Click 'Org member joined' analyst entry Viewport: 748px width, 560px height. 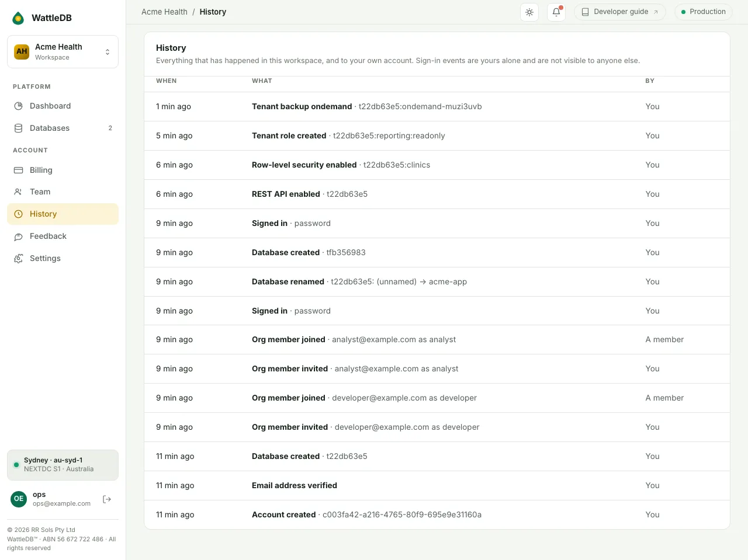pos(437,339)
